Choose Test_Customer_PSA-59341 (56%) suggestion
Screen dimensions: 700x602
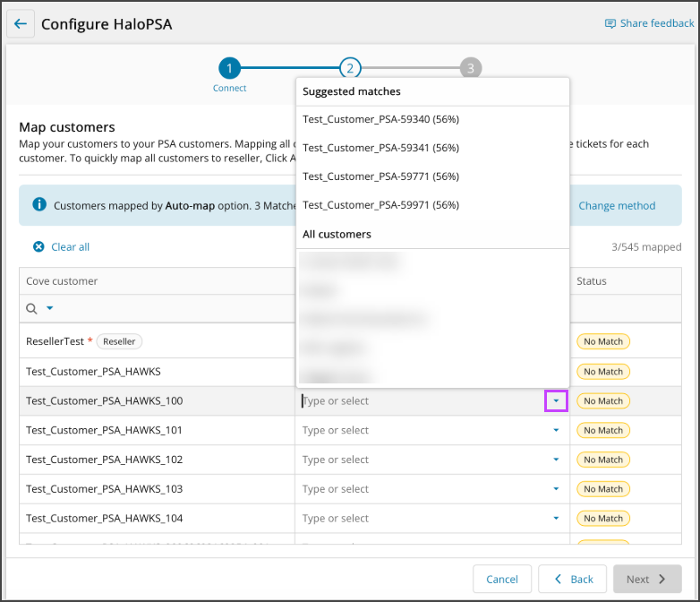380,148
